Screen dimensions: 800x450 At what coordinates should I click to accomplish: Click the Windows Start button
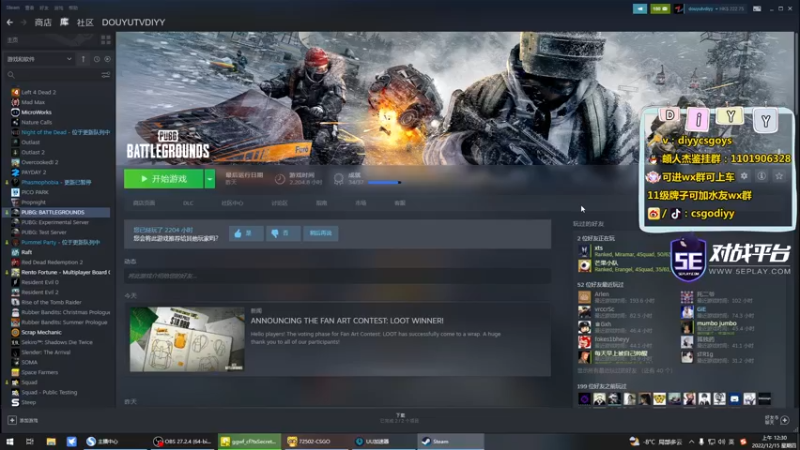(x=9, y=441)
